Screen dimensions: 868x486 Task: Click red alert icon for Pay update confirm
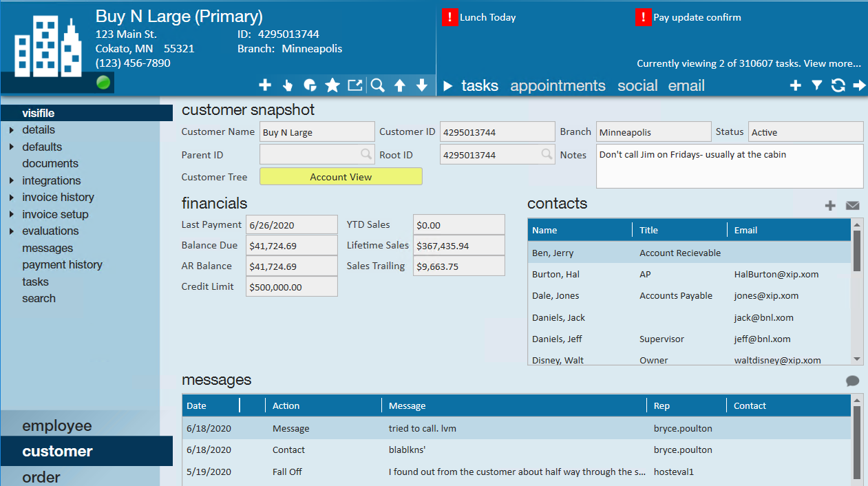click(x=644, y=17)
